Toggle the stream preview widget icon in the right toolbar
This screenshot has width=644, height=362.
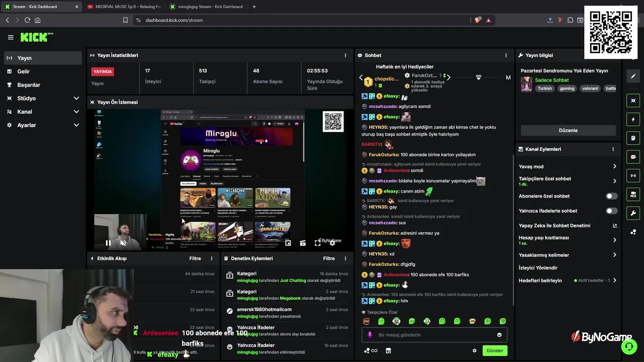(633, 101)
